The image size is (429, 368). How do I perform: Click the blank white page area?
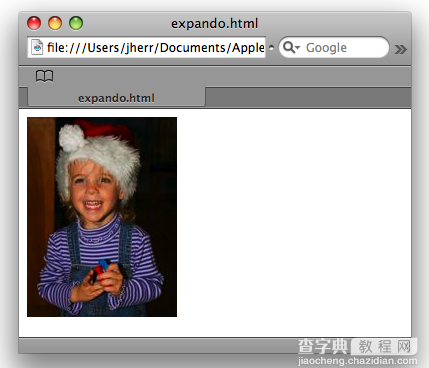pyautogui.click(x=293, y=220)
